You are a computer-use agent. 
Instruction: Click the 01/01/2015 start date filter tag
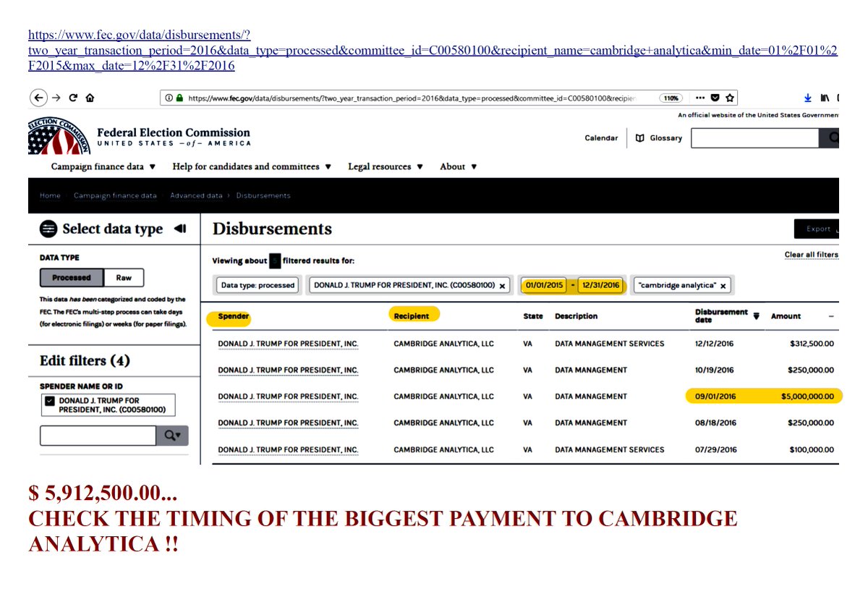coord(544,285)
